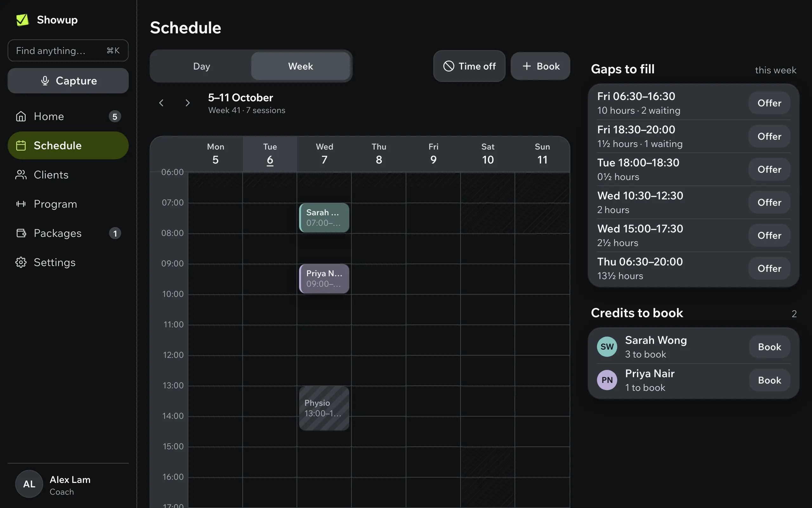Image resolution: width=812 pixels, height=508 pixels.
Task: Select the Fri 9 day header
Action: (x=433, y=154)
